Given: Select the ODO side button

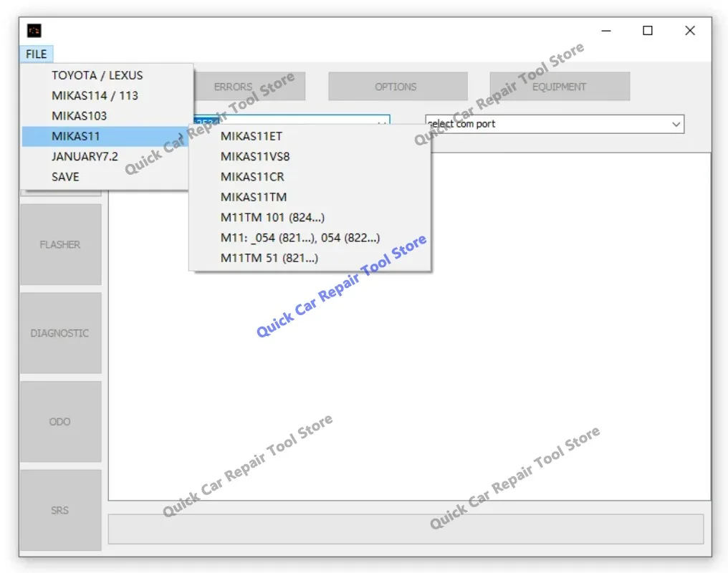Looking at the screenshot, I should [61, 422].
